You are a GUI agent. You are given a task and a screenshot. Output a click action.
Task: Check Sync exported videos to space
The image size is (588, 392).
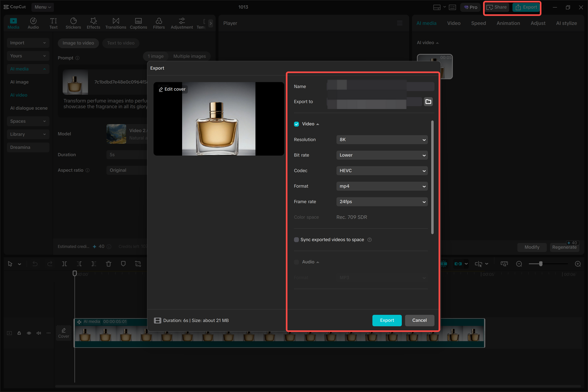pos(296,239)
